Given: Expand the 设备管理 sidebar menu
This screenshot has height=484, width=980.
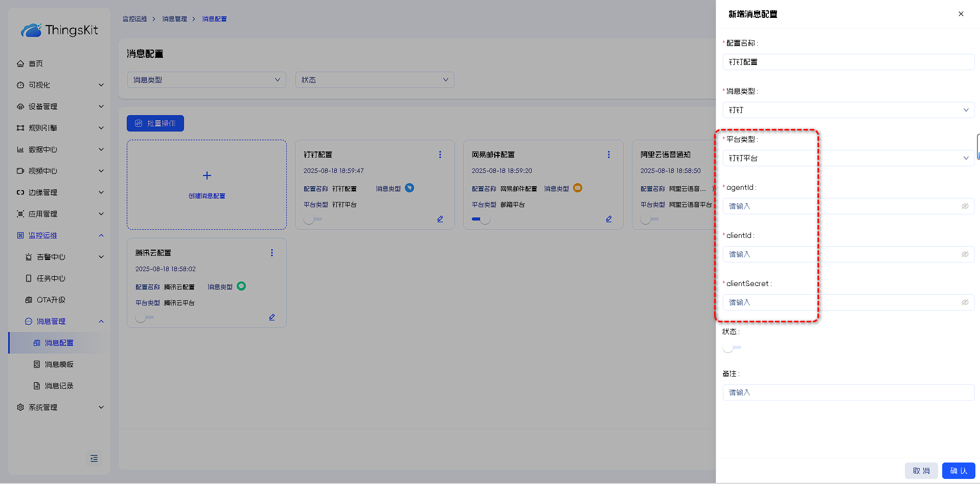Looking at the screenshot, I should (59, 106).
